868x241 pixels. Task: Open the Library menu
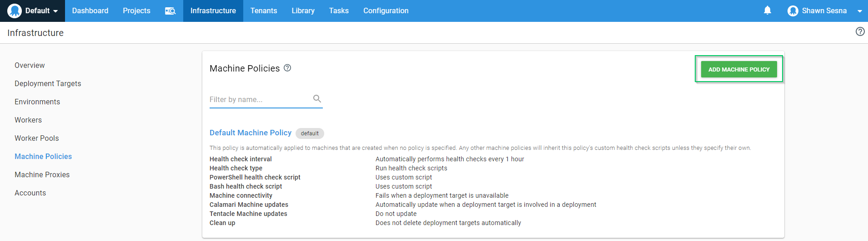[x=303, y=11]
